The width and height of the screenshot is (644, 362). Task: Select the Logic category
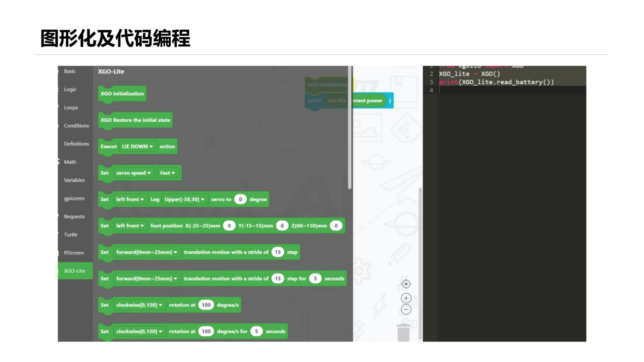[x=70, y=89]
